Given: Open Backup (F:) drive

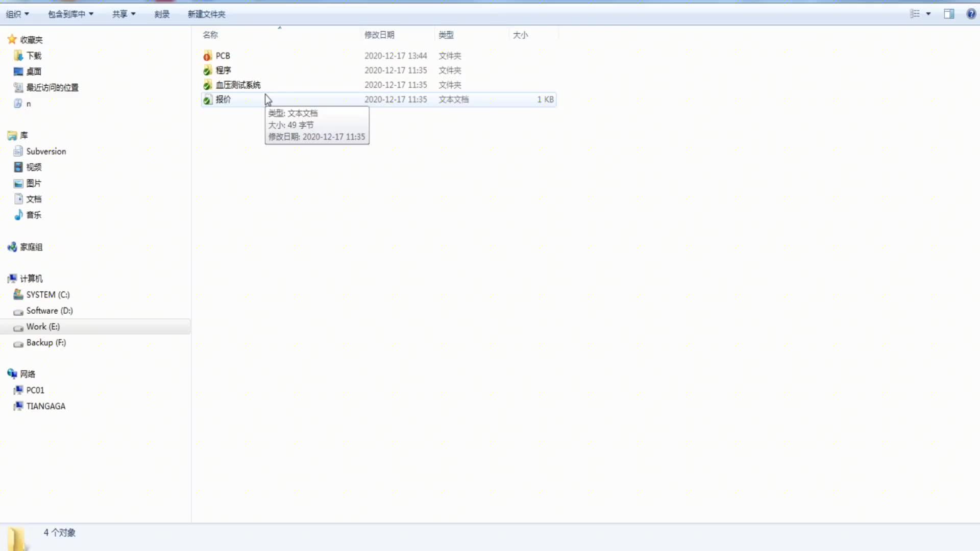Looking at the screenshot, I should pyautogui.click(x=46, y=342).
